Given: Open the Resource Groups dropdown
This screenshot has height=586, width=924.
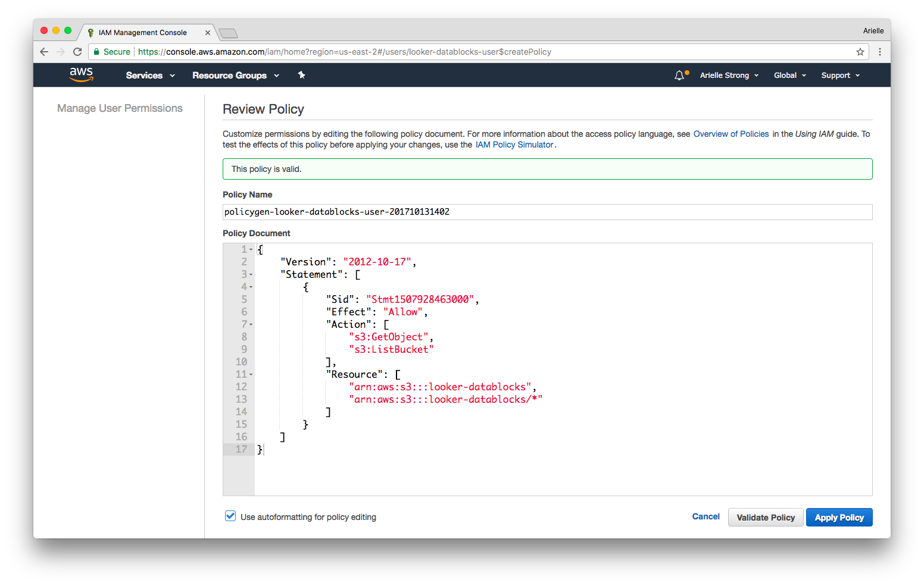Looking at the screenshot, I should pyautogui.click(x=236, y=76).
